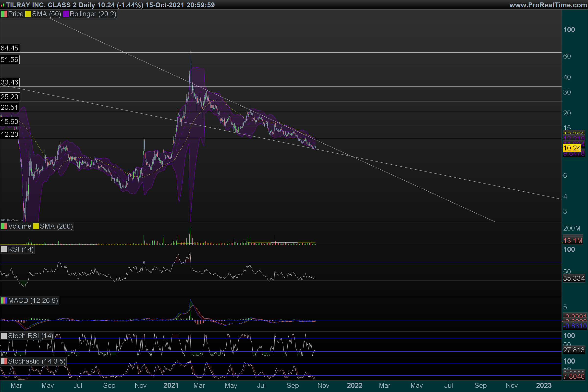The image size is (588, 392).
Task: Click the 2022 year marker on time axis
Action: coord(355,385)
